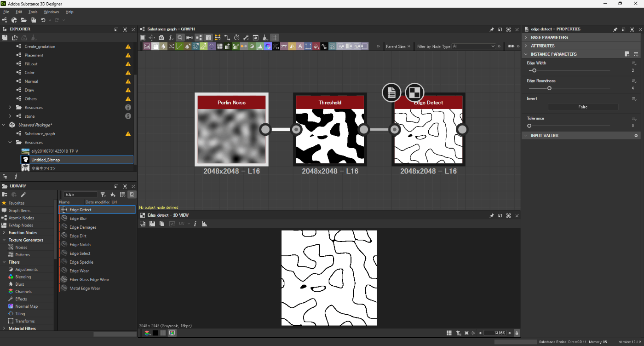Click the undo arrow in main toolbar
This screenshot has width=644, height=346.
click(43, 20)
